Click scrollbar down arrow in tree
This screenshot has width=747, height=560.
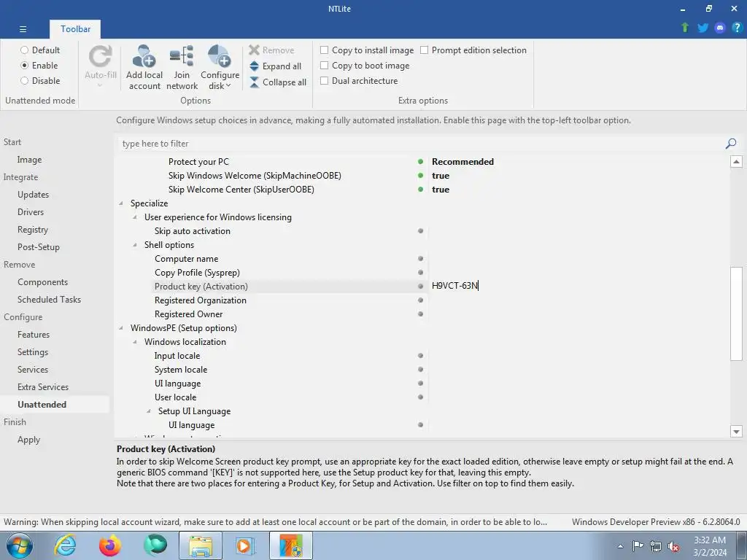(736, 432)
